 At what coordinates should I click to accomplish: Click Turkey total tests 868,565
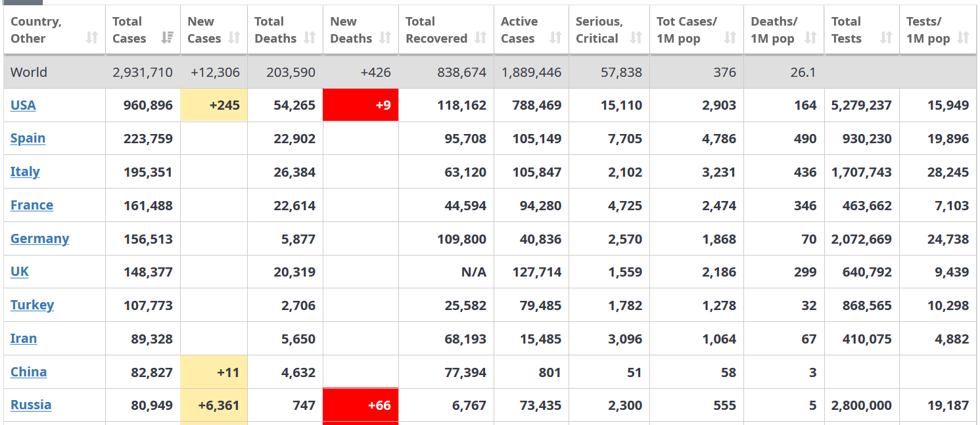point(867,305)
